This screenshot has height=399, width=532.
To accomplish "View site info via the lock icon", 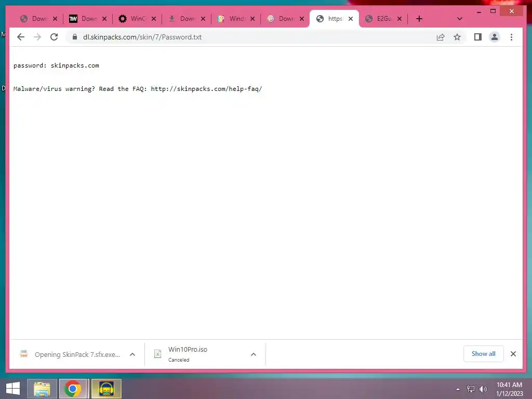I will [75, 37].
